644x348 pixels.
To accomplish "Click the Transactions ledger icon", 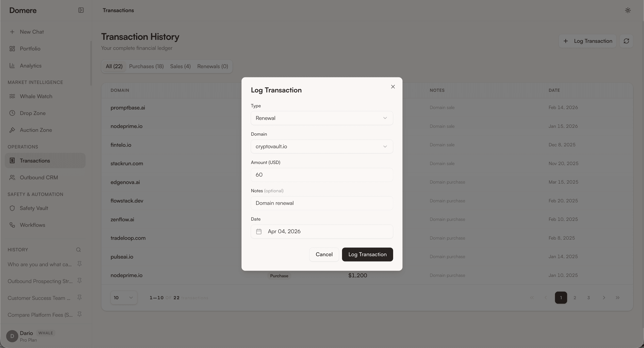I will tap(13, 160).
